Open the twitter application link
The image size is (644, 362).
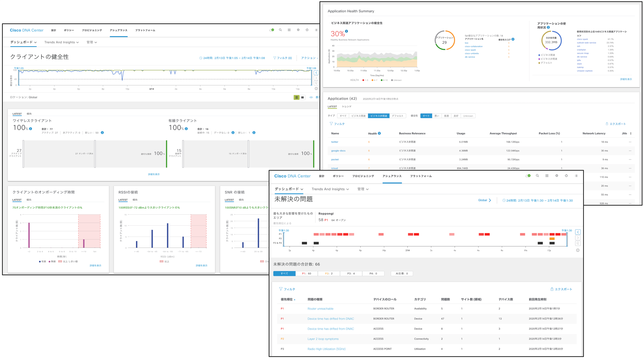(335, 142)
